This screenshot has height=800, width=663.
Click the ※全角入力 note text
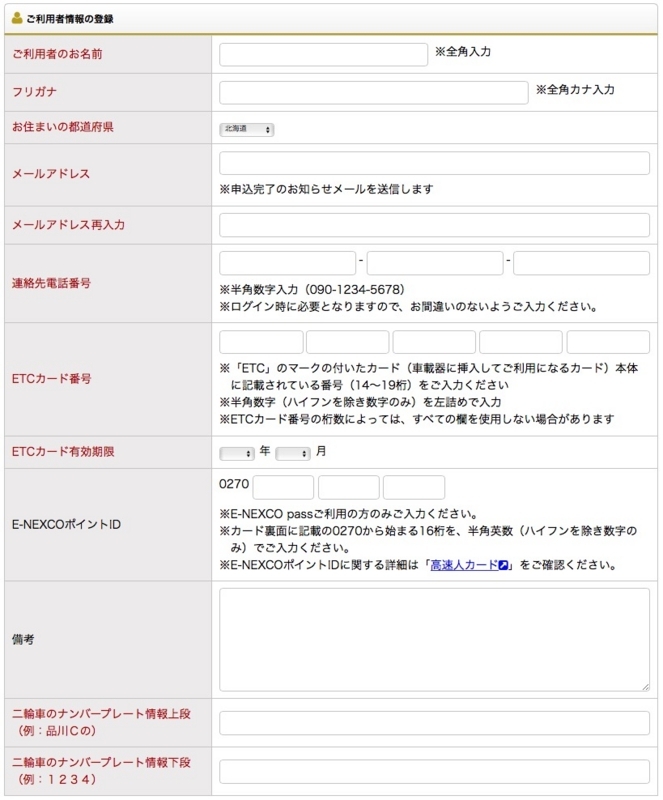coord(462,52)
